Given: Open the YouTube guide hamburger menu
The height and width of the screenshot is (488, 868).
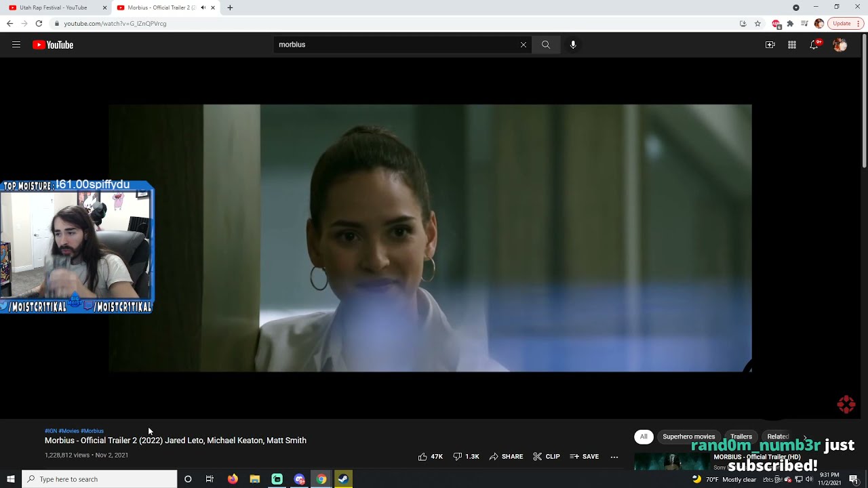Looking at the screenshot, I should 16,45.
